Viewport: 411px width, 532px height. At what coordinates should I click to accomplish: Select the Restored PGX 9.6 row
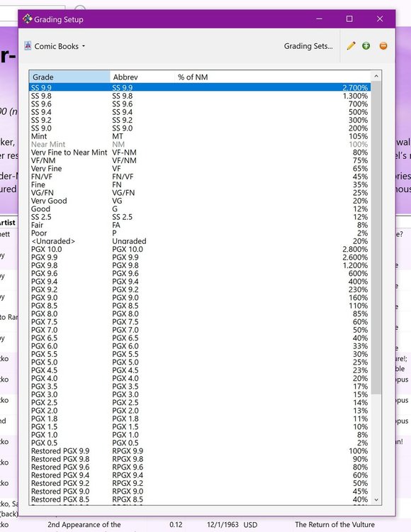[200, 467]
